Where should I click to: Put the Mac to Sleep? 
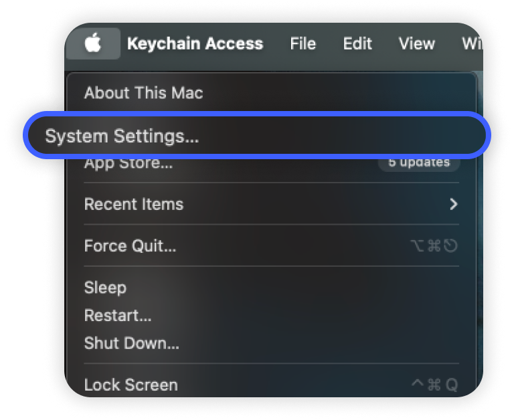pyautogui.click(x=105, y=288)
